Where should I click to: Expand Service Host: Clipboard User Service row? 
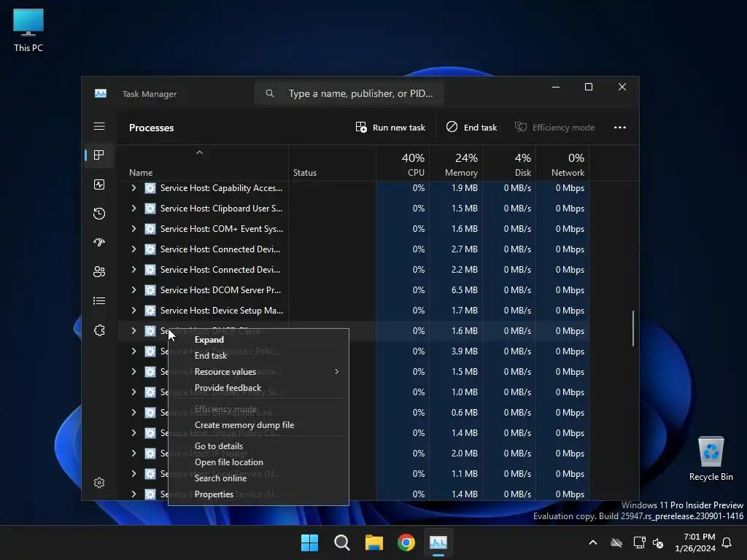[134, 209]
